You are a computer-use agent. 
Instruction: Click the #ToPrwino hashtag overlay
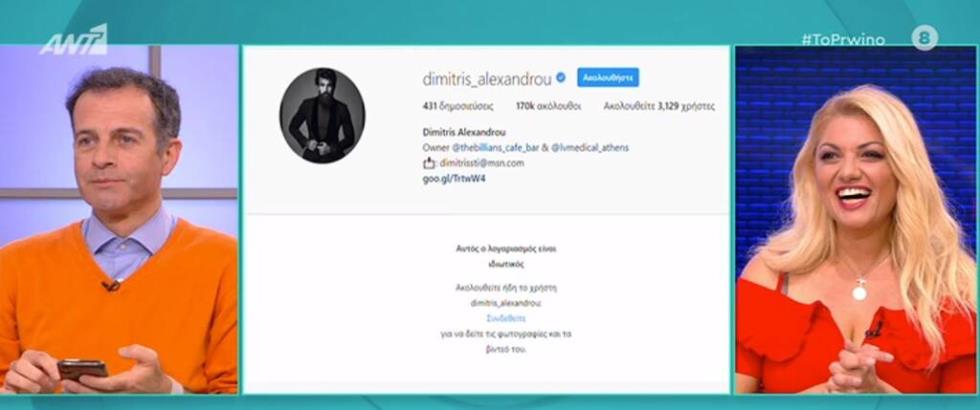pyautogui.click(x=843, y=39)
